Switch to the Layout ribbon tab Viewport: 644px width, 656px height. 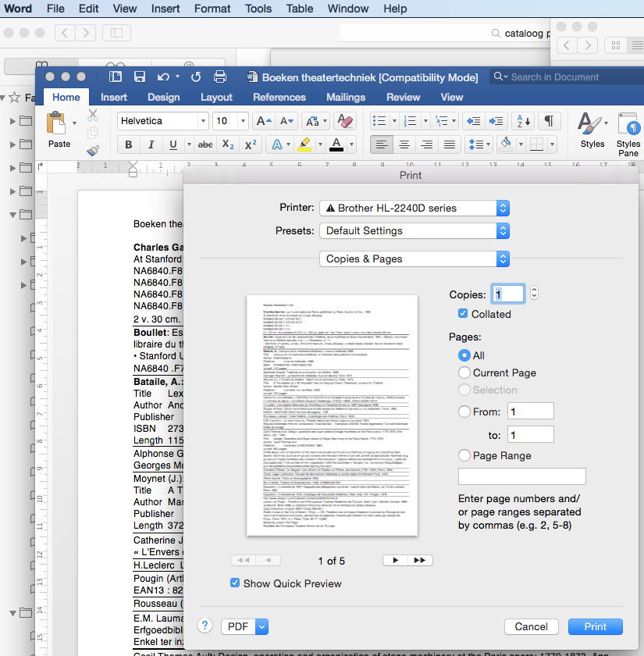pos(216,98)
